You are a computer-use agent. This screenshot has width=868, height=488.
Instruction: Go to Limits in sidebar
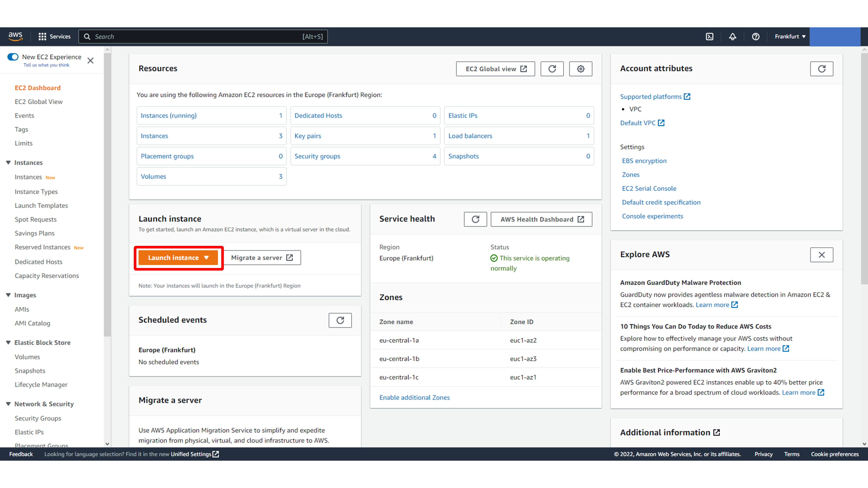(x=24, y=143)
